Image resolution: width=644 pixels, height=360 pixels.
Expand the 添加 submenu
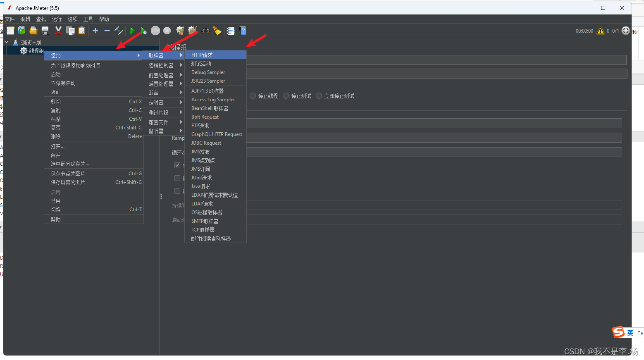93,56
